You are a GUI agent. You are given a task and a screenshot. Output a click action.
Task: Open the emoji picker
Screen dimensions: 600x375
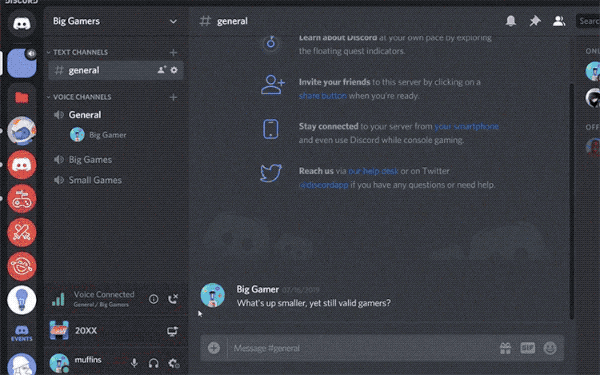click(x=550, y=348)
